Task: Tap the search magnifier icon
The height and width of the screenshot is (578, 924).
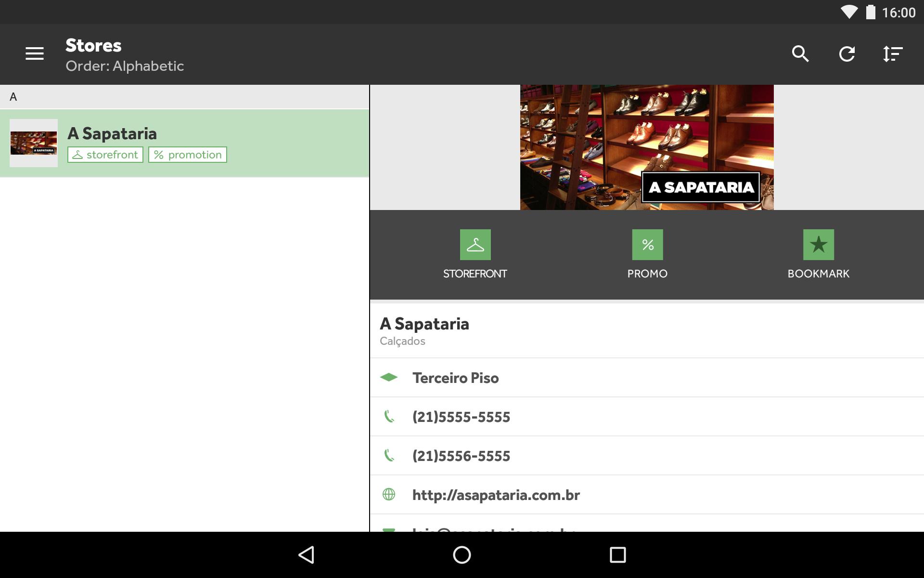Action: click(x=800, y=53)
